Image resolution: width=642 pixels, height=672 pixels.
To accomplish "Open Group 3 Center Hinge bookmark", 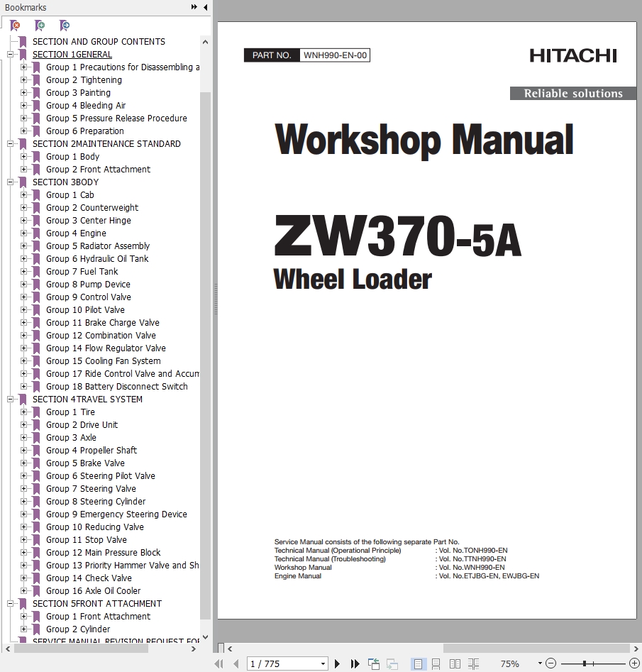I will tap(88, 220).
